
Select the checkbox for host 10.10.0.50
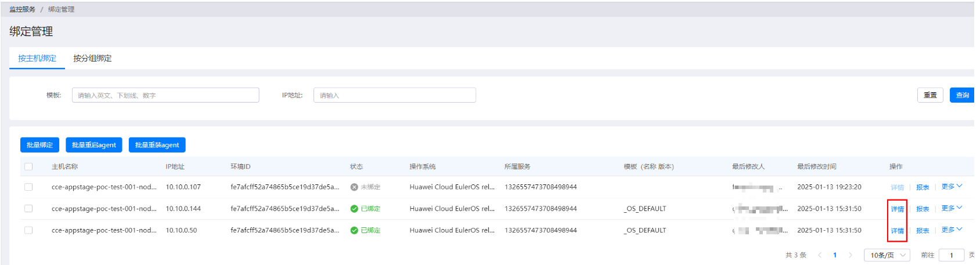28,230
